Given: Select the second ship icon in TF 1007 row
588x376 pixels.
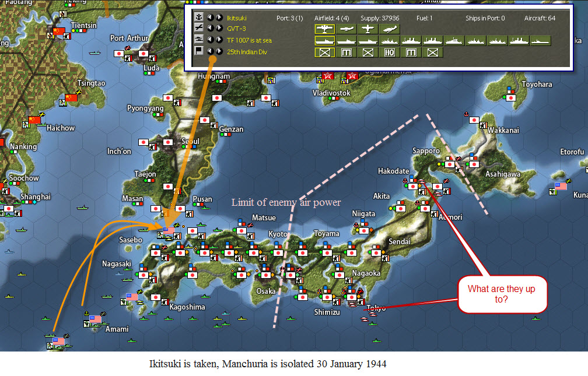Looking at the screenshot, I should pyautogui.click(x=346, y=40).
